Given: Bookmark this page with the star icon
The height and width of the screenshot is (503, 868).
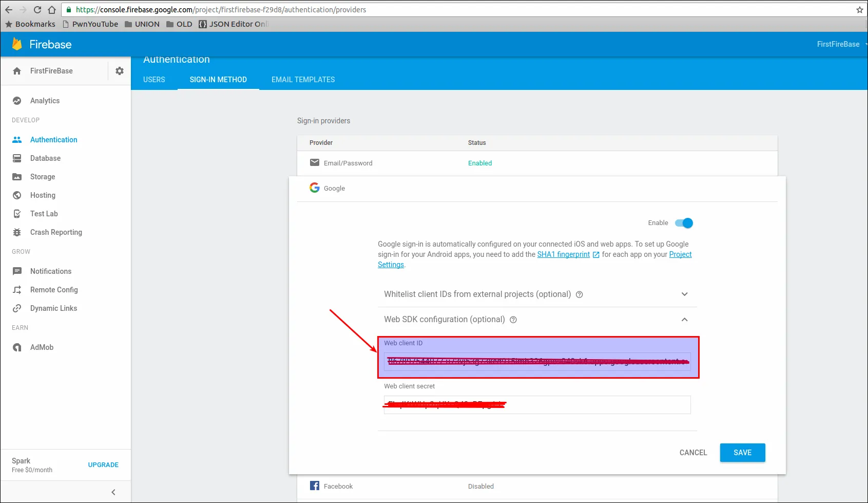Looking at the screenshot, I should tap(860, 10).
